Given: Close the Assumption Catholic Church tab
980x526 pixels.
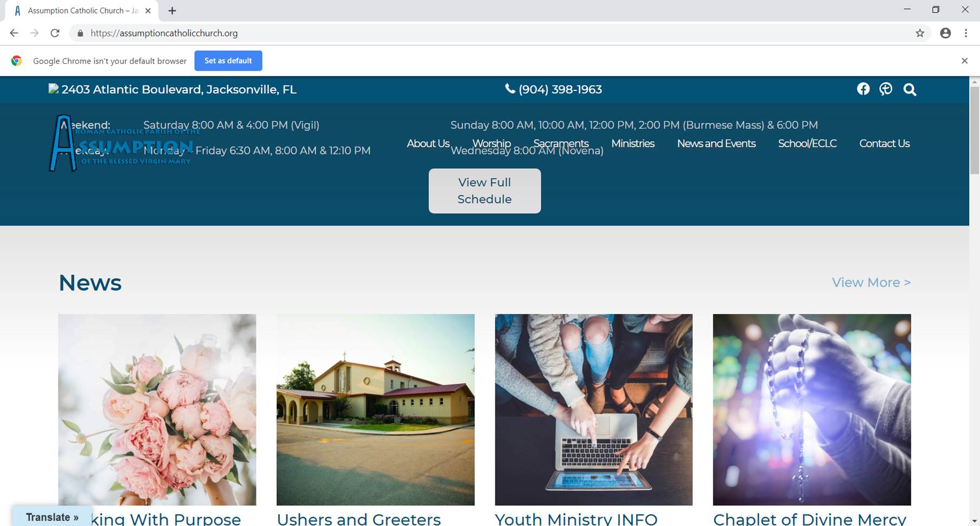Looking at the screenshot, I should tap(148, 11).
